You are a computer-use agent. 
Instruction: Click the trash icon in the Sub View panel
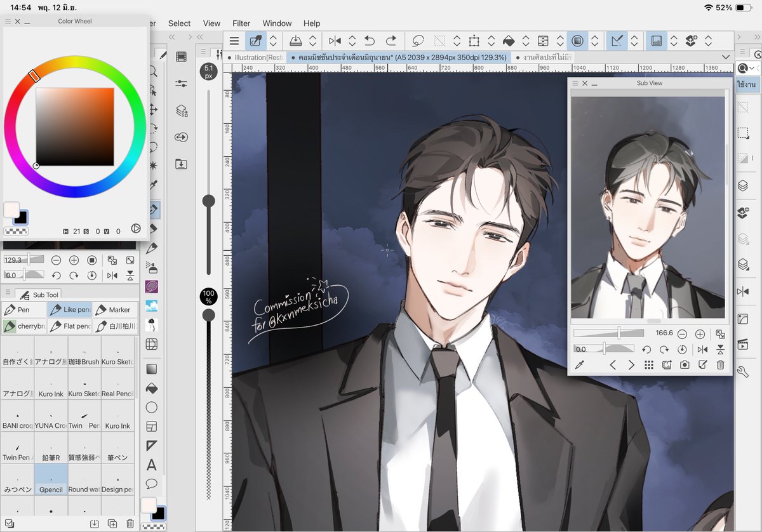coord(720,364)
